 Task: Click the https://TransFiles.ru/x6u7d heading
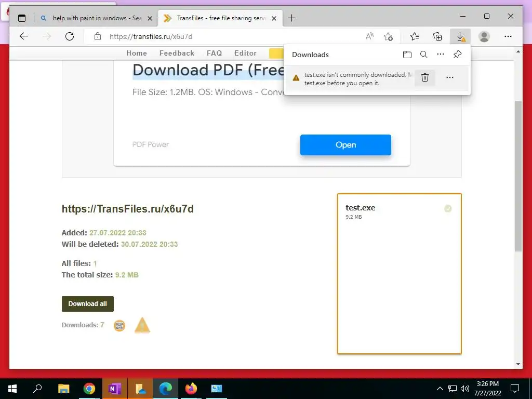coord(128,209)
